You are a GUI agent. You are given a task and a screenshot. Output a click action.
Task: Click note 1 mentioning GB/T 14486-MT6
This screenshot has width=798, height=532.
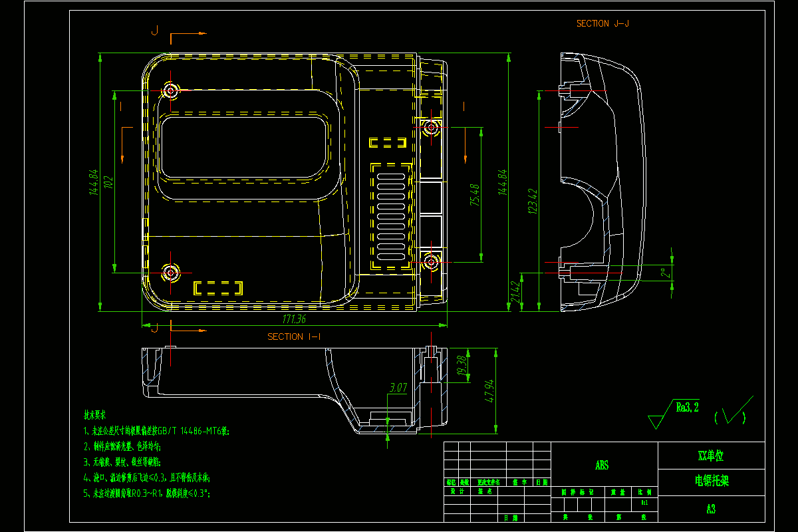pyautogui.click(x=156, y=430)
